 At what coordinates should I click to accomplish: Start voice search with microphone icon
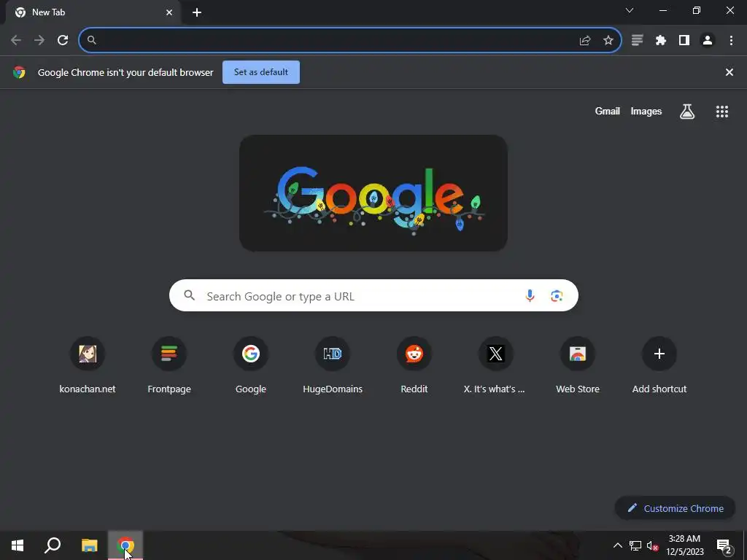[530, 296]
